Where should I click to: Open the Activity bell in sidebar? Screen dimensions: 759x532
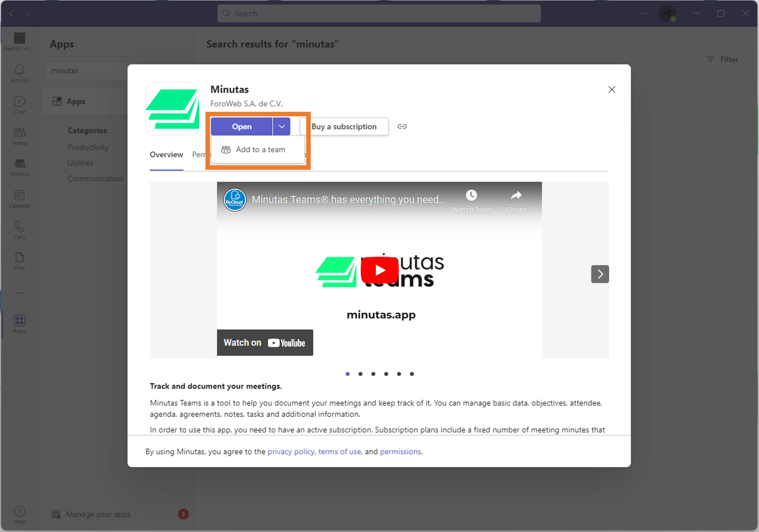point(19,73)
